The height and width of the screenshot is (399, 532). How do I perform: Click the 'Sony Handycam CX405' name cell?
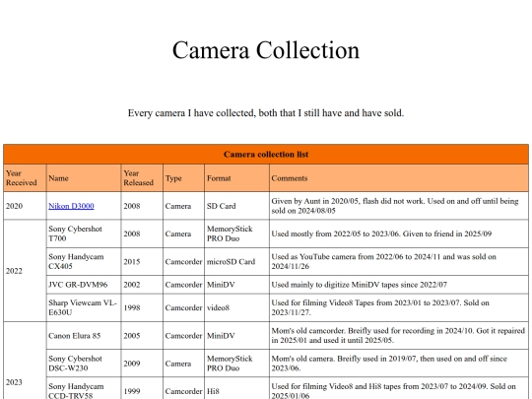(x=84, y=262)
